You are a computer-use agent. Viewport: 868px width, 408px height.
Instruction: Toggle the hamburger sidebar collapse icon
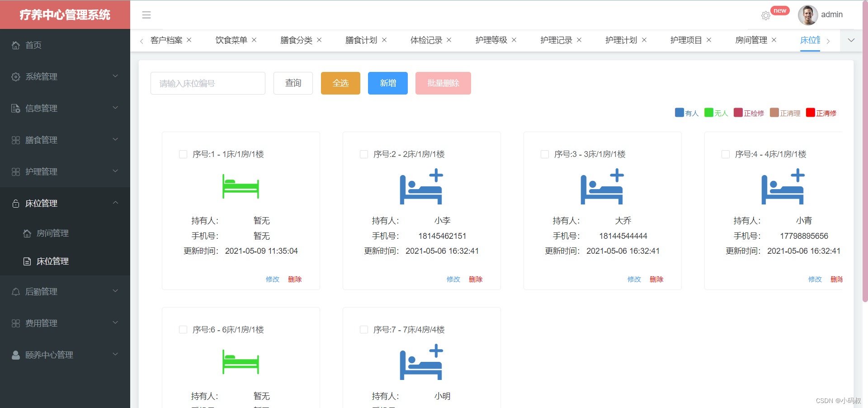(x=146, y=15)
